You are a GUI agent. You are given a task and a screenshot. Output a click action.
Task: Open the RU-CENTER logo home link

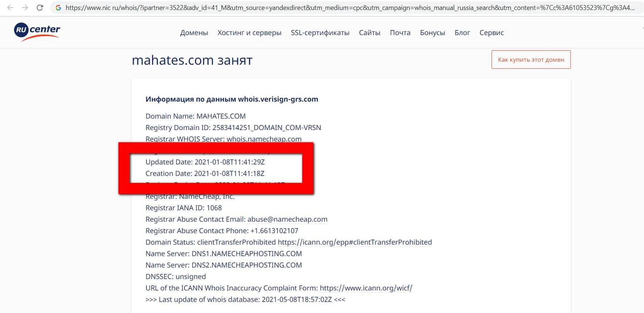click(x=37, y=32)
